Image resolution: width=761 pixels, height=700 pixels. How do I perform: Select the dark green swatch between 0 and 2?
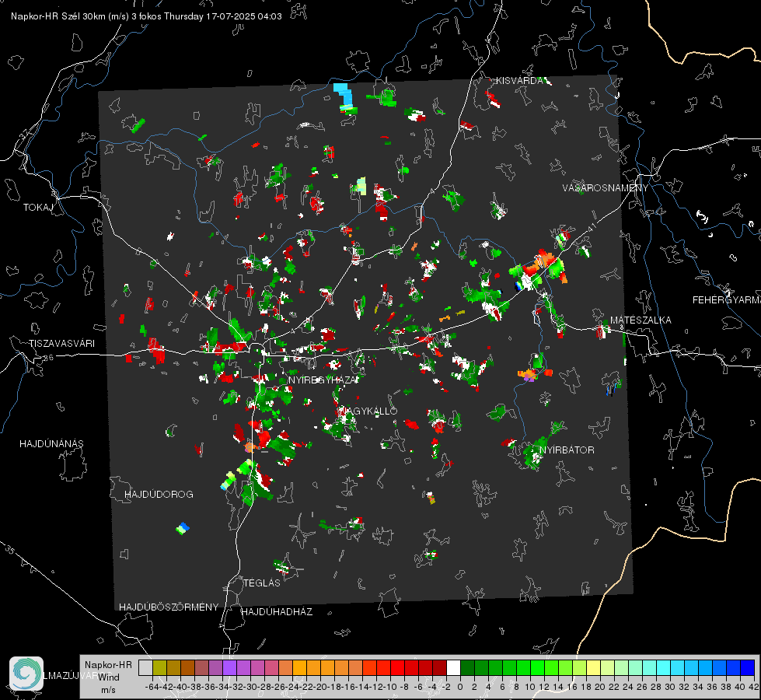point(467,667)
